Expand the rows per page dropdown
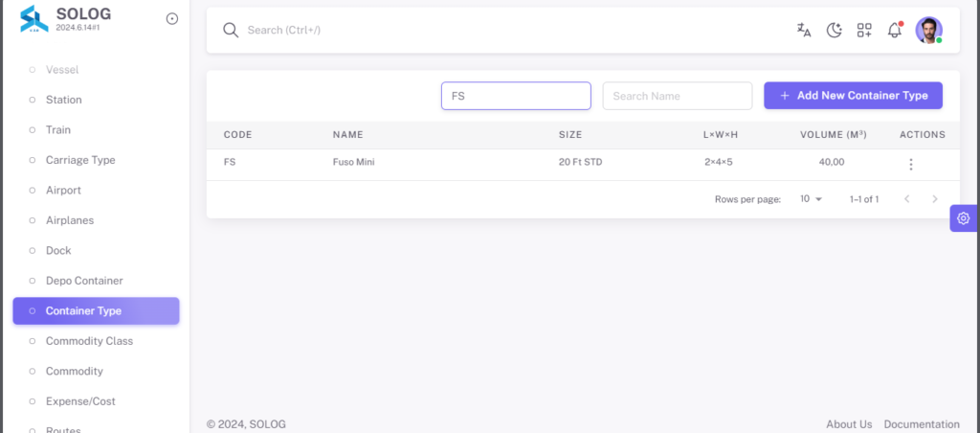 coord(812,199)
